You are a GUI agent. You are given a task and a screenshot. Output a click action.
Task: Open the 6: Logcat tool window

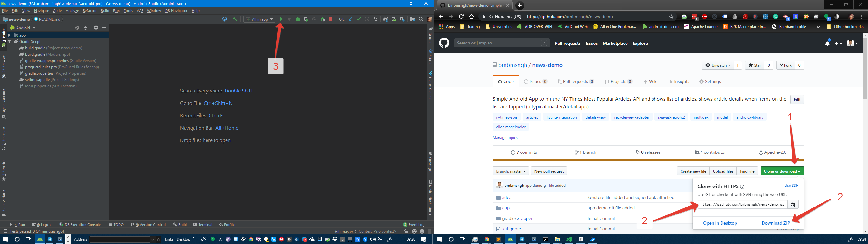coord(42,225)
